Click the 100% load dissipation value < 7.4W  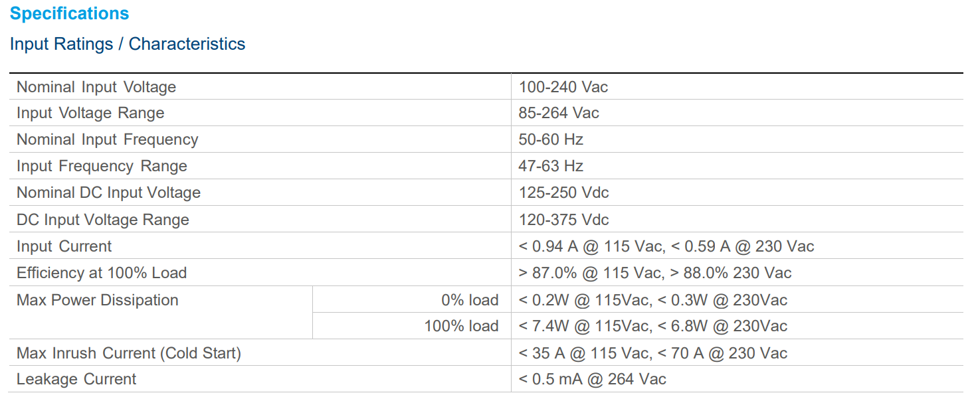click(x=652, y=327)
